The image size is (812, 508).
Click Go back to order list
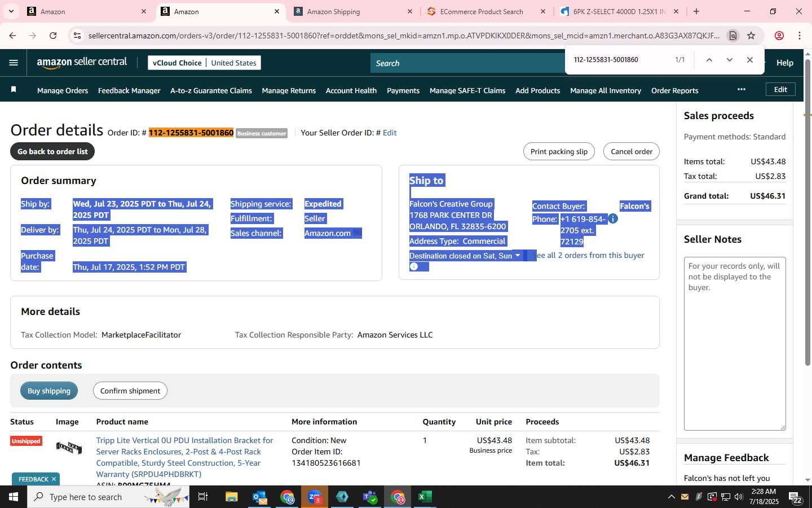pyautogui.click(x=52, y=151)
